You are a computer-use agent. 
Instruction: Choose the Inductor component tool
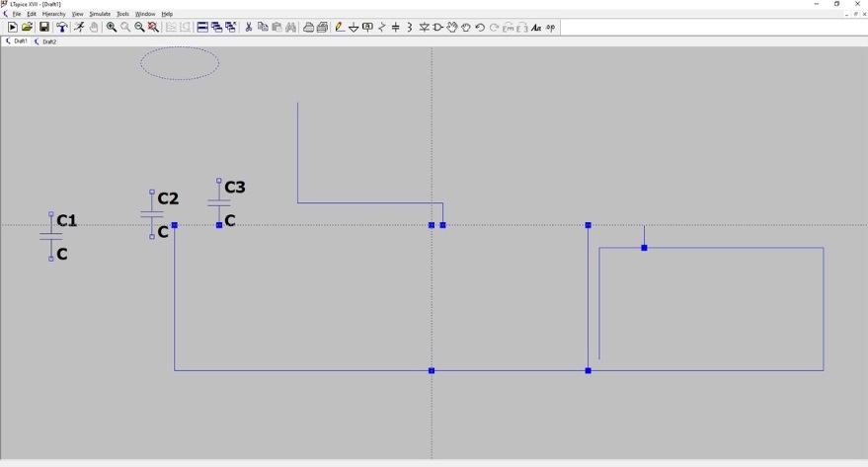click(x=410, y=28)
